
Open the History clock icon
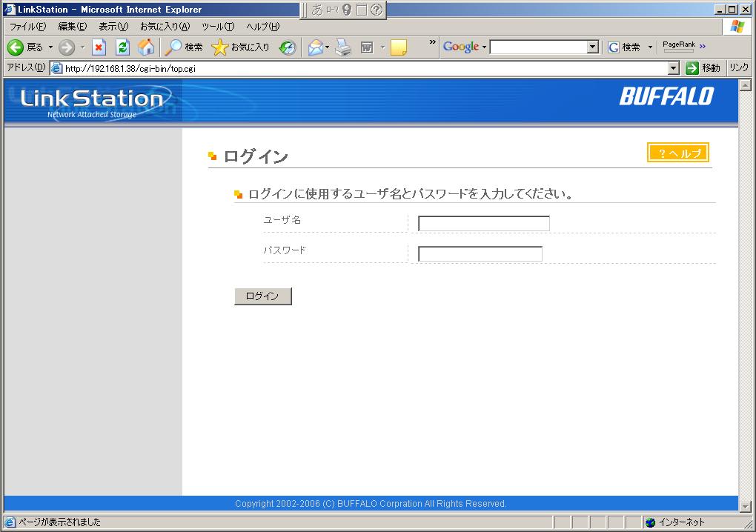288,47
